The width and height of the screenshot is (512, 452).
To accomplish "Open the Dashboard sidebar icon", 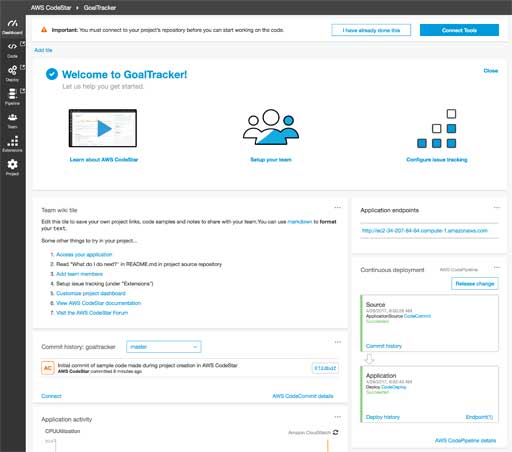I will point(12,27).
